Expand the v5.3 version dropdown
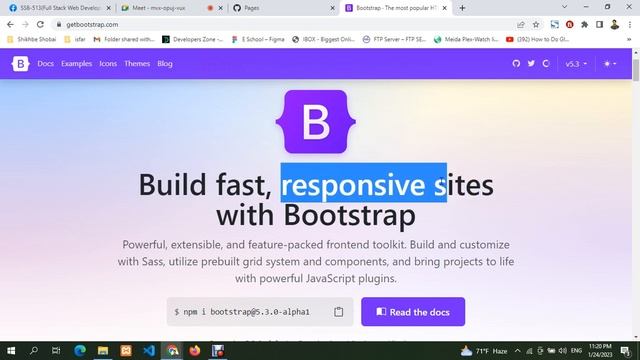Viewport: 640px width, 360px height. (x=576, y=64)
